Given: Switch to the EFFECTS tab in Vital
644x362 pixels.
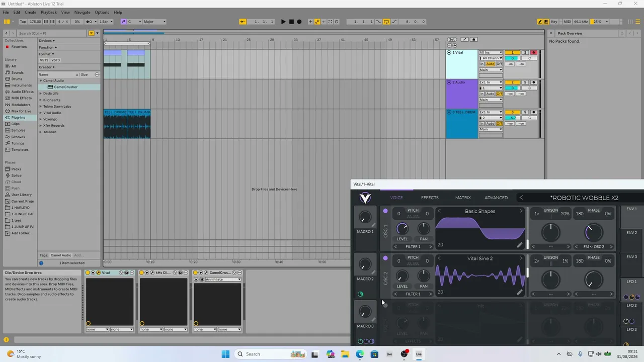Looking at the screenshot, I should [x=430, y=198].
